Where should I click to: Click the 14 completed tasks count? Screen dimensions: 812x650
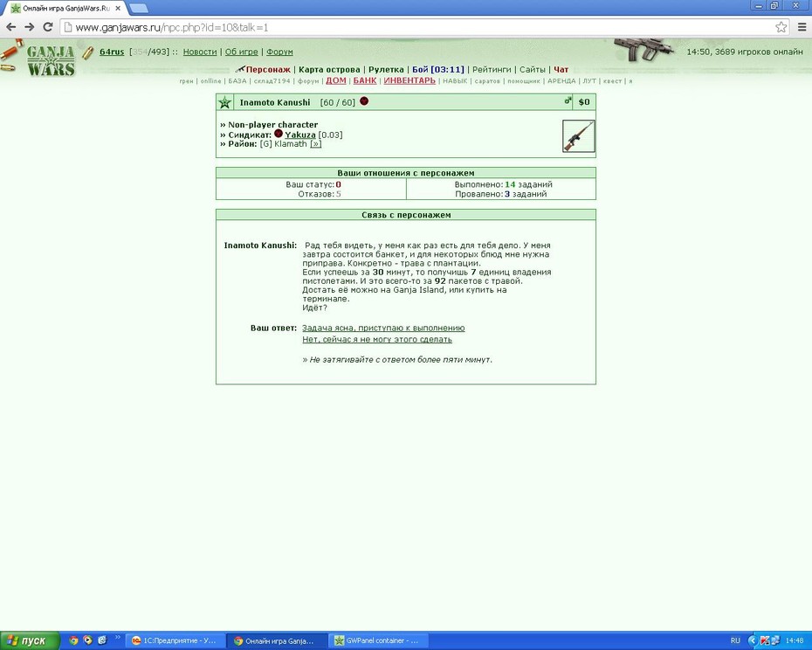510,184
